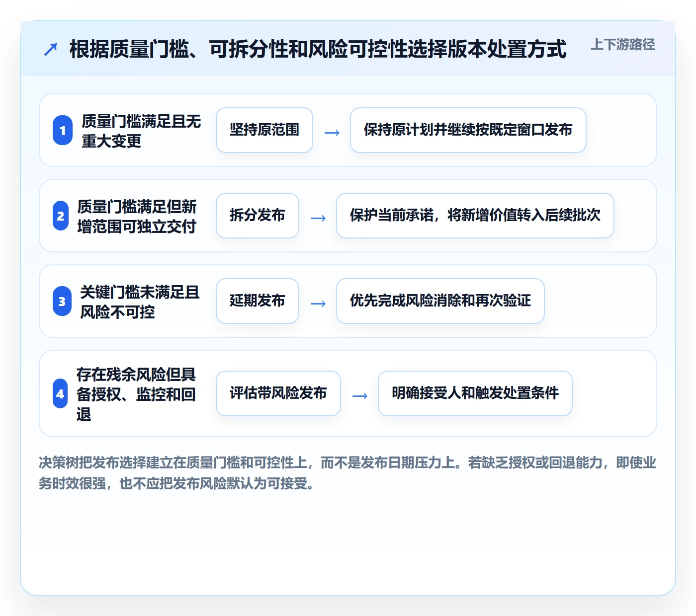Click condition text 质量门槛满足且无重大变更

[x=141, y=131]
